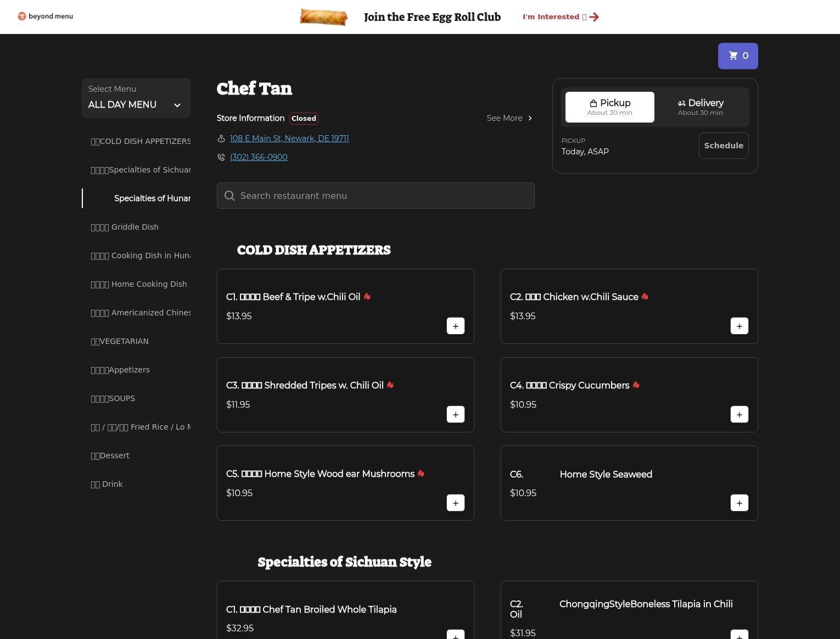Jump to Griddle Dish category
The height and width of the screenshot is (639, 840).
coord(125,227)
